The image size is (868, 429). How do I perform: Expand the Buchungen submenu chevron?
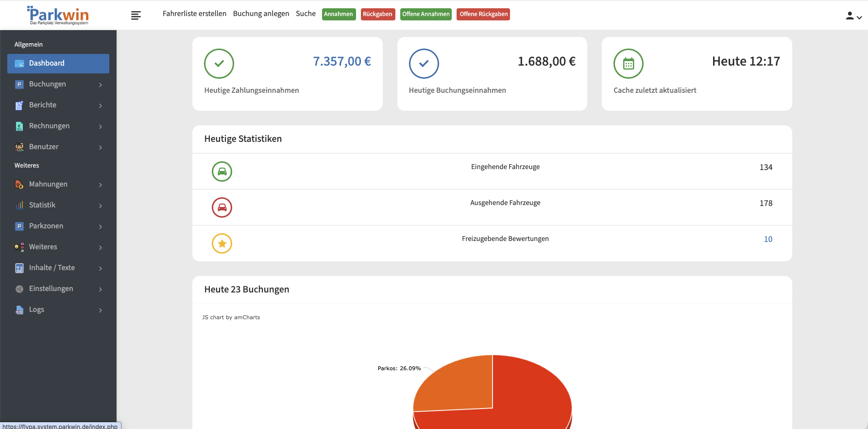click(x=101, y=85)
